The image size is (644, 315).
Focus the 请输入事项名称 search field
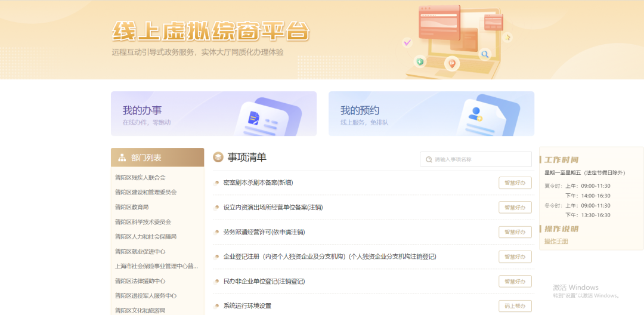pyautogui.click(x=480, y=159)
